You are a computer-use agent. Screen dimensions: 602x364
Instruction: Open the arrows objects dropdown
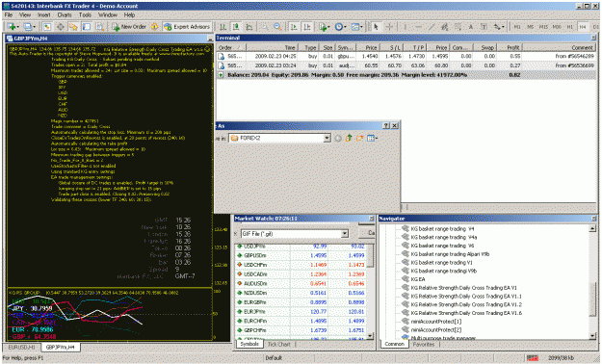click(499, 27)
